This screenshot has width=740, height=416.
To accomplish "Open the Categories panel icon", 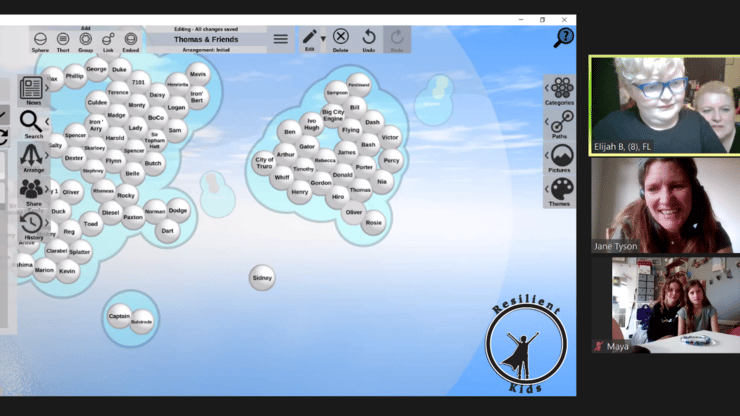I will [x=562, y=88].
